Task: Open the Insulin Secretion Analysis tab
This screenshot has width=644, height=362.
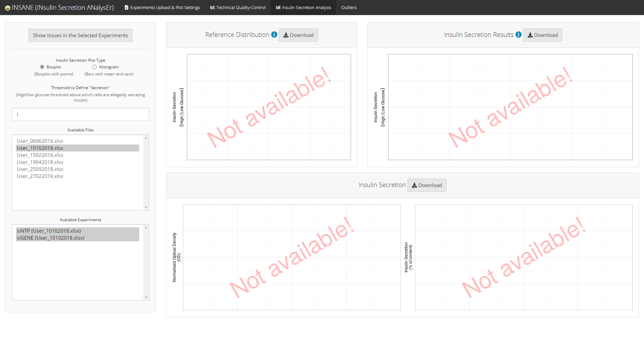Action: click(303, 7)
